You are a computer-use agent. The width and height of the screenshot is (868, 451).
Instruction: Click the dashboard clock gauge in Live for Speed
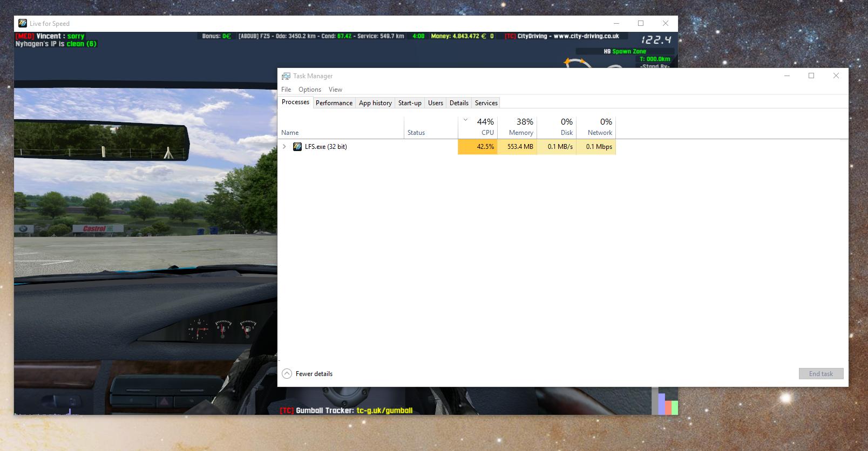click(198, 329)
